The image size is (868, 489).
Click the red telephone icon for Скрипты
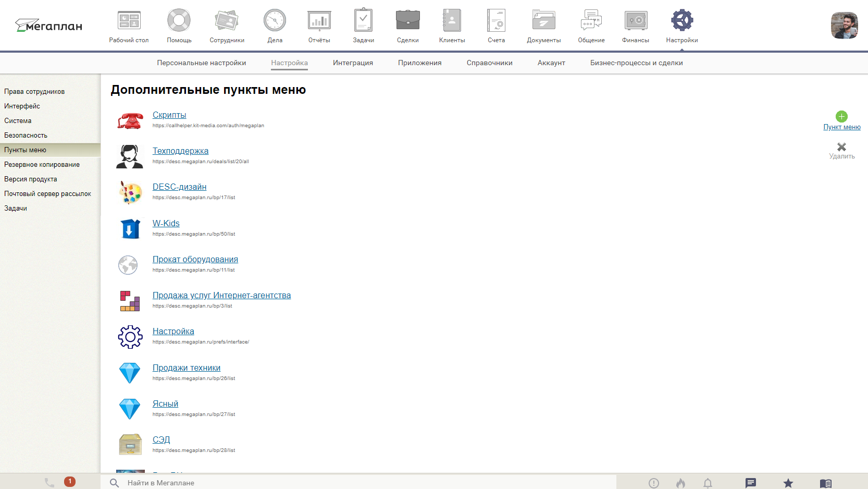click(x=130, y=120)
